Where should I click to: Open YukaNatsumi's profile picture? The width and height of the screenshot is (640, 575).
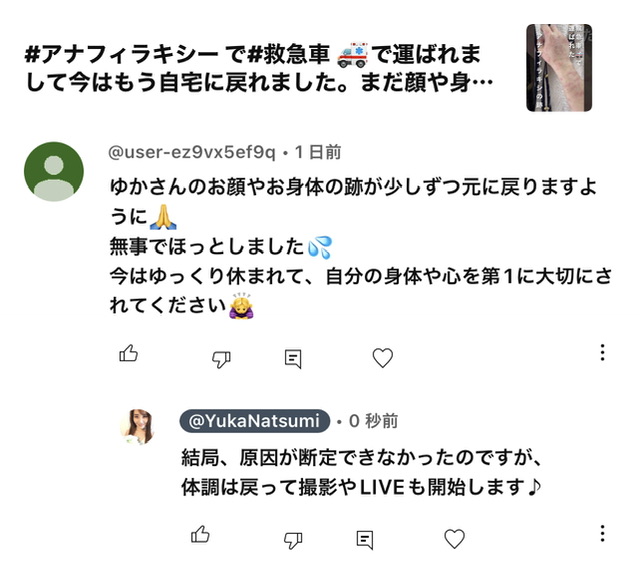138,427
